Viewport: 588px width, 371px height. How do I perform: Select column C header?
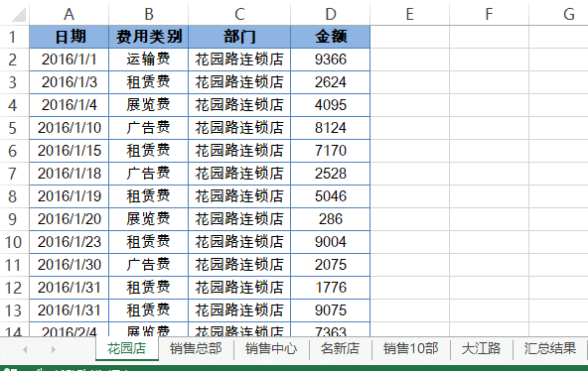(x=239, y=14)
